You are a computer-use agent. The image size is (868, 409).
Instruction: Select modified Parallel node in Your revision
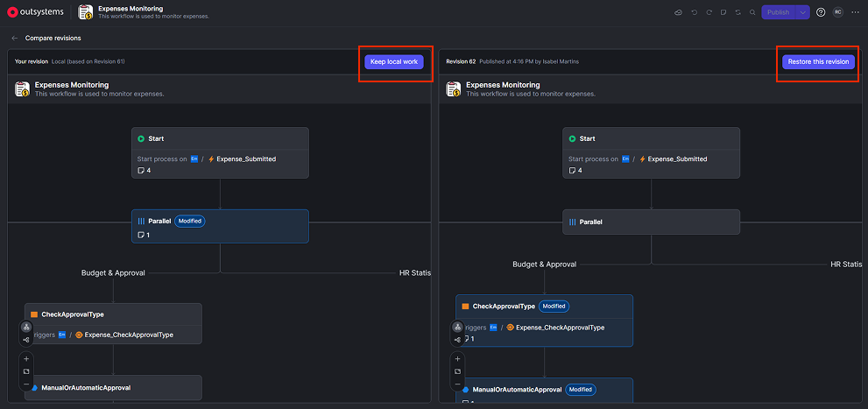pos(221,226)
